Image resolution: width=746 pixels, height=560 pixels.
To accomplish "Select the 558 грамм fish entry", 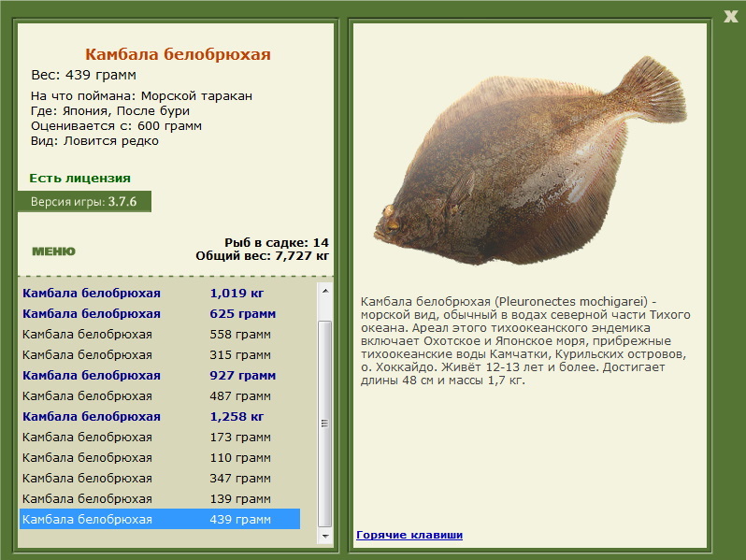I will (x=160, y=334).
